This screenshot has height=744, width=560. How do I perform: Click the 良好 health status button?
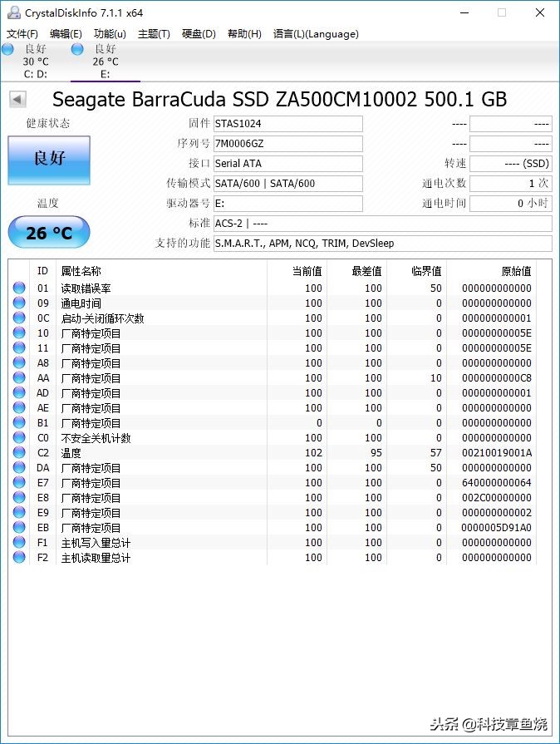click(x=49, y=160)
